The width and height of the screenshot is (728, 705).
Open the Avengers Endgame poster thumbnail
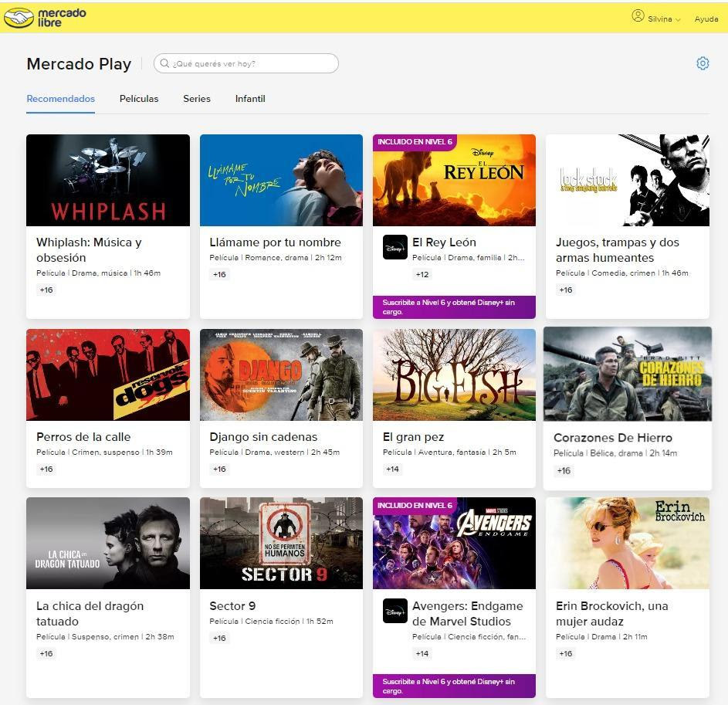(454, 544)
